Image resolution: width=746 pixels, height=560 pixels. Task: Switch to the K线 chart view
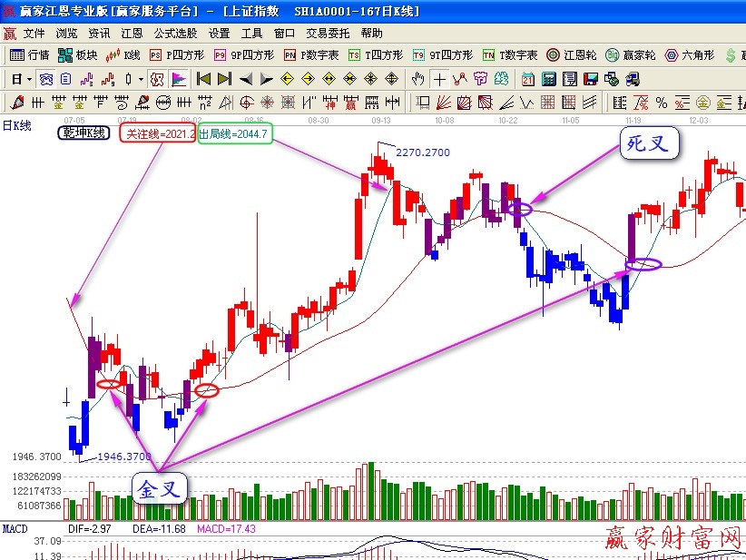click(x=123, y=55)
